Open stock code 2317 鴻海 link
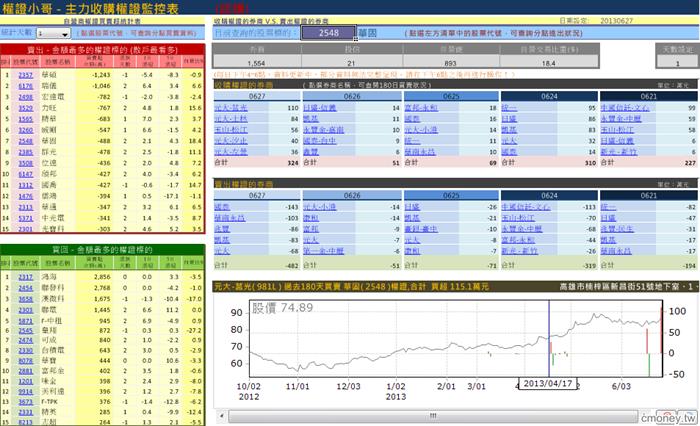 click(25, 277)
